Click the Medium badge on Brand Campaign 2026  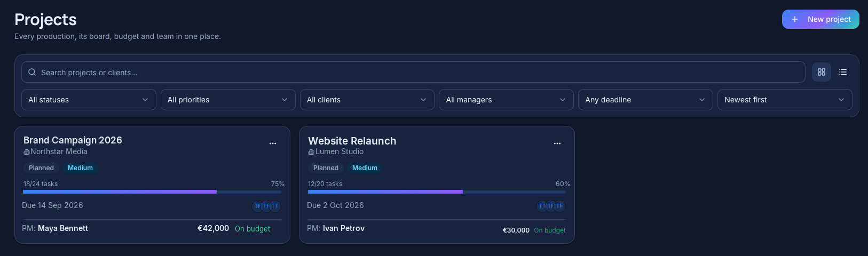pyautogui.click(x=80, y=168)
